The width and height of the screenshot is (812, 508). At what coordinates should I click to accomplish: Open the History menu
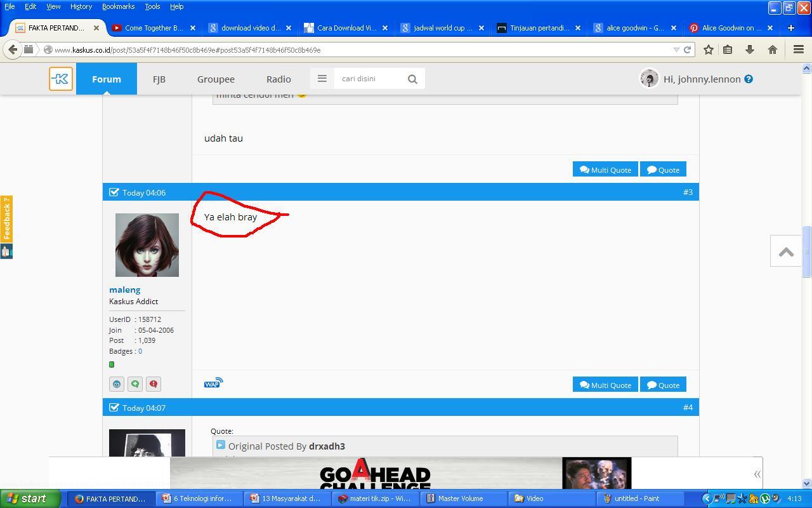point(81,6)
